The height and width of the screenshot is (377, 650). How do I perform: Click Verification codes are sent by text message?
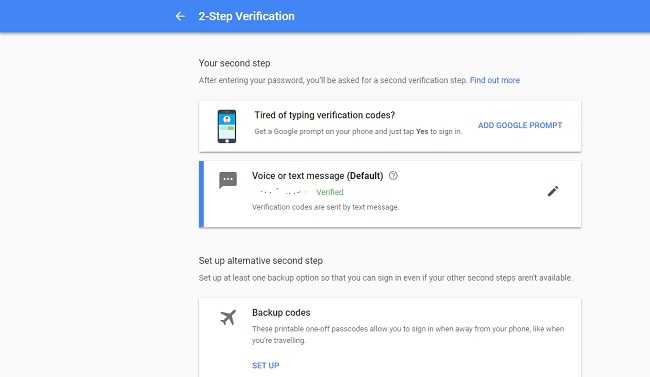325,207
